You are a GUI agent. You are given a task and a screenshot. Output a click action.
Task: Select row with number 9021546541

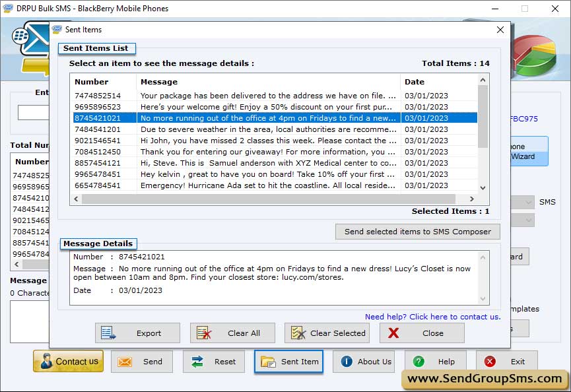point(274,141)
